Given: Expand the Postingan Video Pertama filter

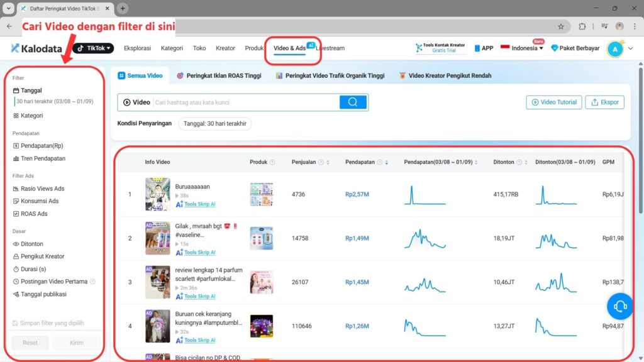Looking at the screenshot, I should pos(50,282).
